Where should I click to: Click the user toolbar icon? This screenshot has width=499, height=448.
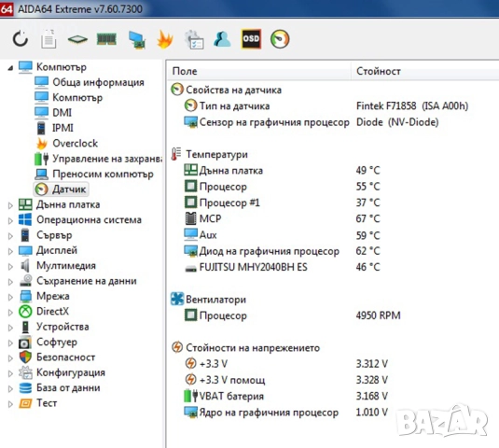[x=222, y=39]
